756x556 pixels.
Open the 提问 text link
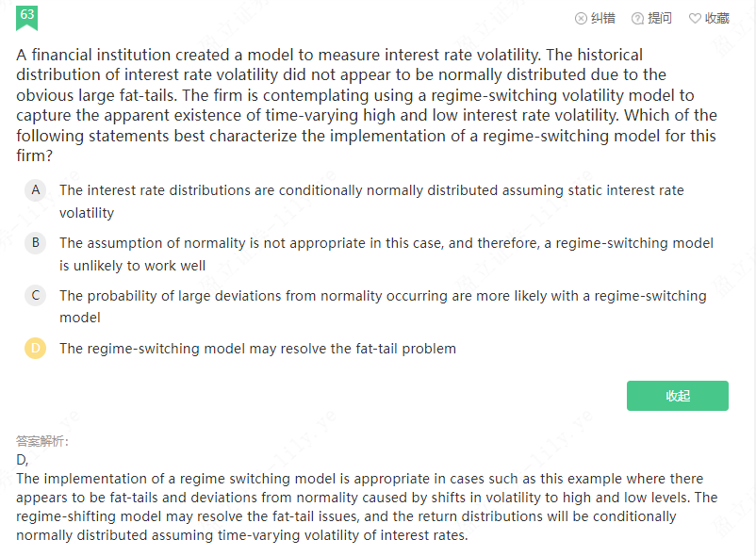(x=660, y=18)
